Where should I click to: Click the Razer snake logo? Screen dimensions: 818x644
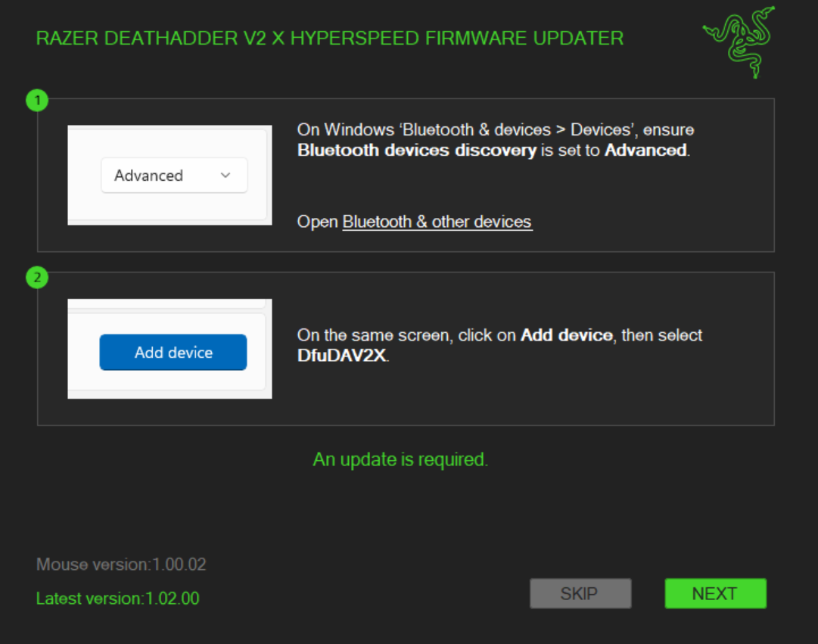point(739,42)
